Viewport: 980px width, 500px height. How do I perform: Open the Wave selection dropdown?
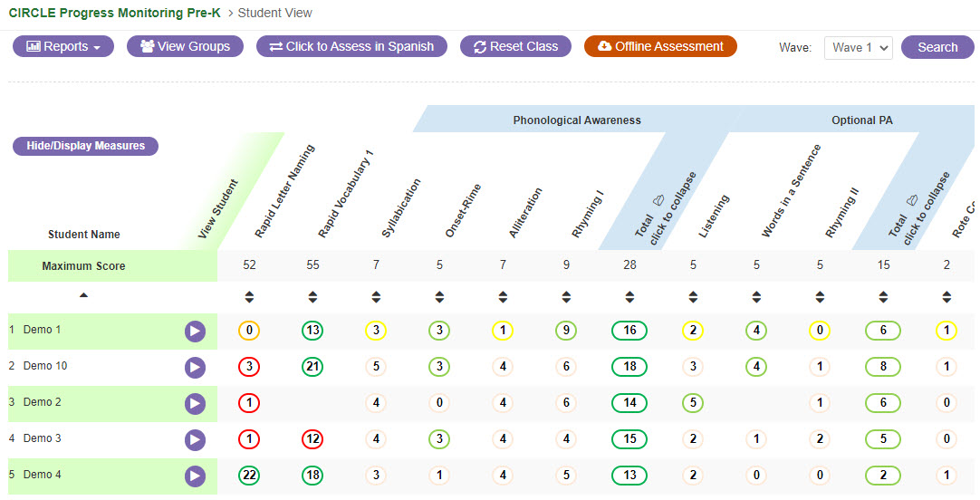[x=858, y=47]
